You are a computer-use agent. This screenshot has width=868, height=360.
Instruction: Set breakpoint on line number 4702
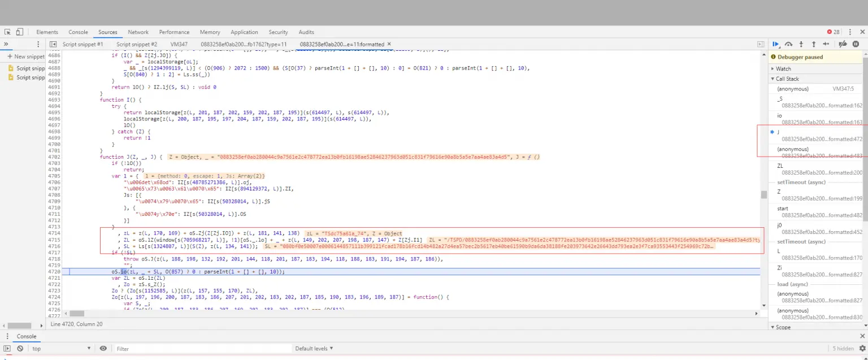[x=54, y=157]
